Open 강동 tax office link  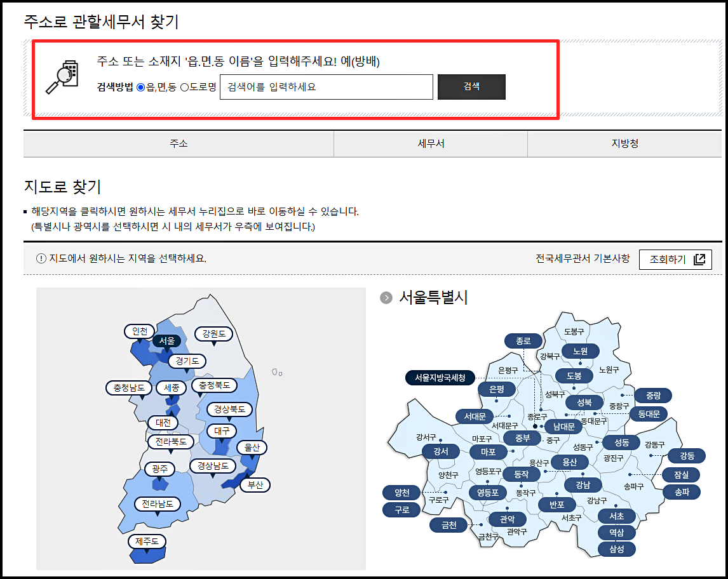(687, 456)
